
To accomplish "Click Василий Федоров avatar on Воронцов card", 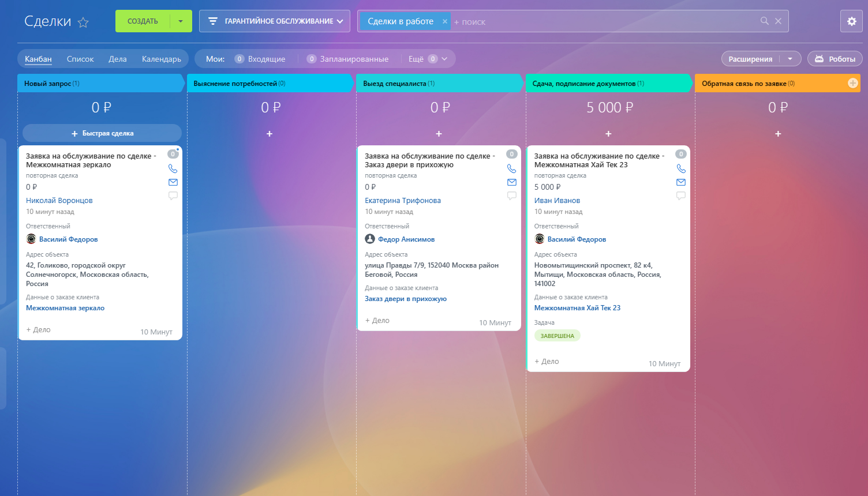I will pos(31,239).
